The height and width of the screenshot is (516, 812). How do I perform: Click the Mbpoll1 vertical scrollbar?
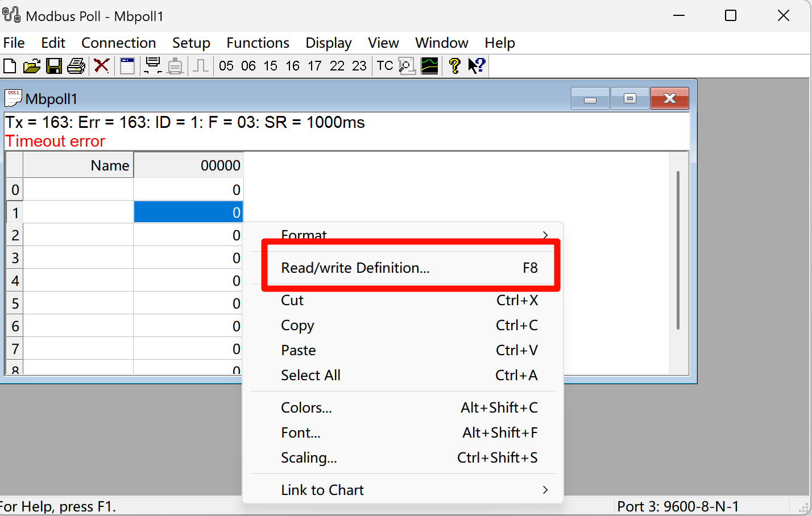tap(678, 250)
